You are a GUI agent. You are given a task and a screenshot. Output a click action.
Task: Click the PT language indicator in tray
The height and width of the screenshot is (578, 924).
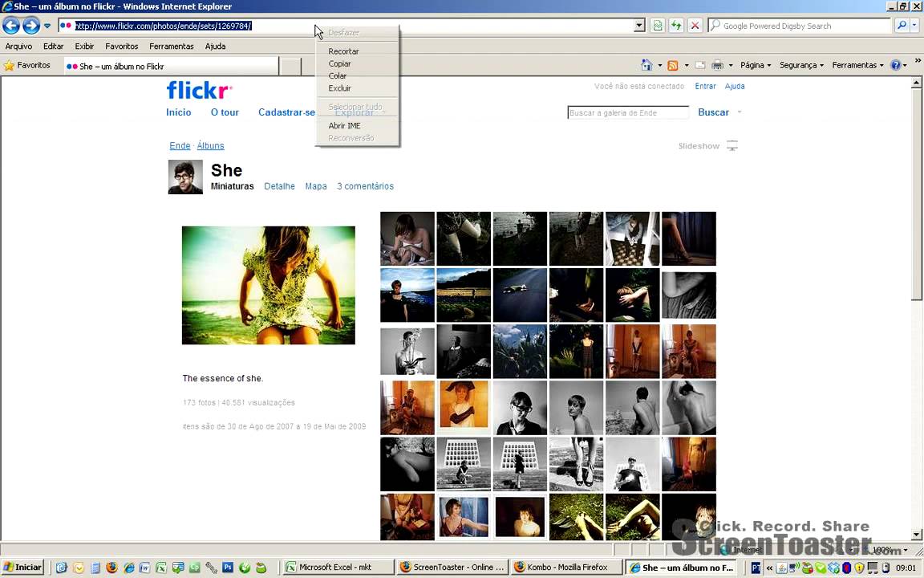coord(756,568)
